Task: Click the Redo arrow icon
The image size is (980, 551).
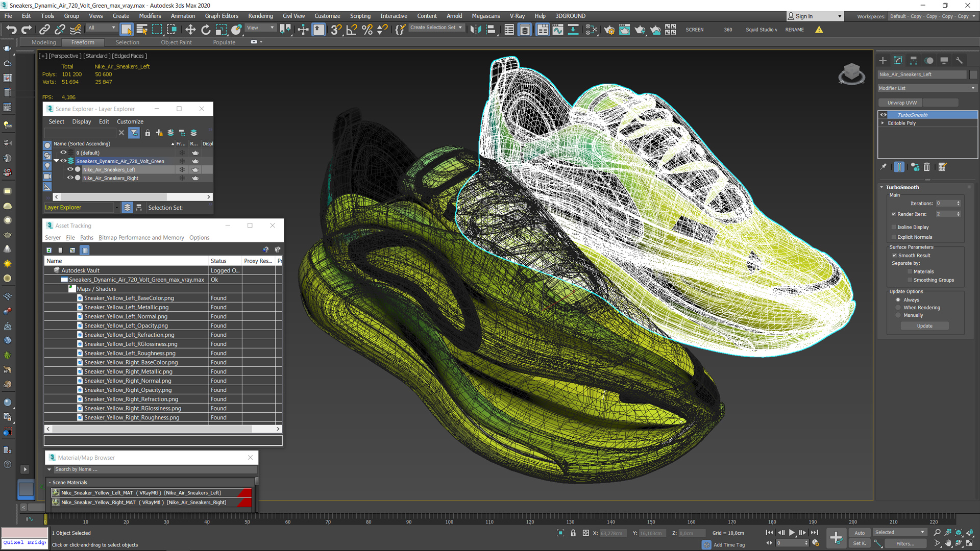Action: click(x=27, y=30)
